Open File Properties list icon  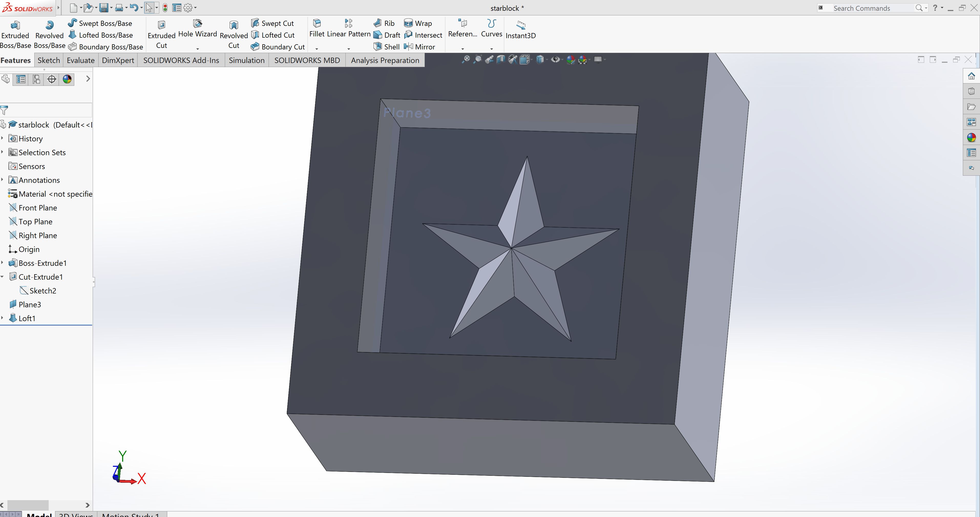176,8
